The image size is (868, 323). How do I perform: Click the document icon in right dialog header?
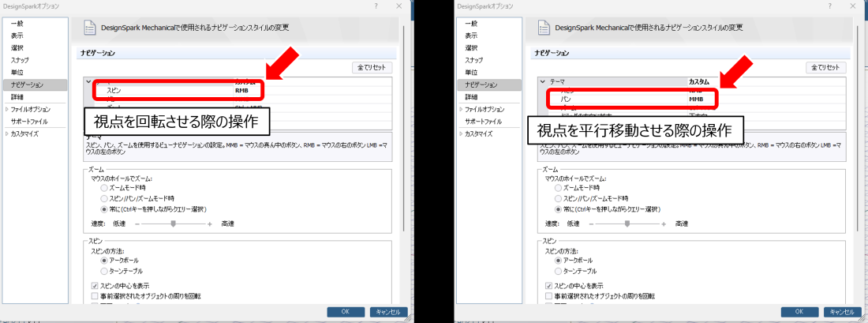[544, 28]
